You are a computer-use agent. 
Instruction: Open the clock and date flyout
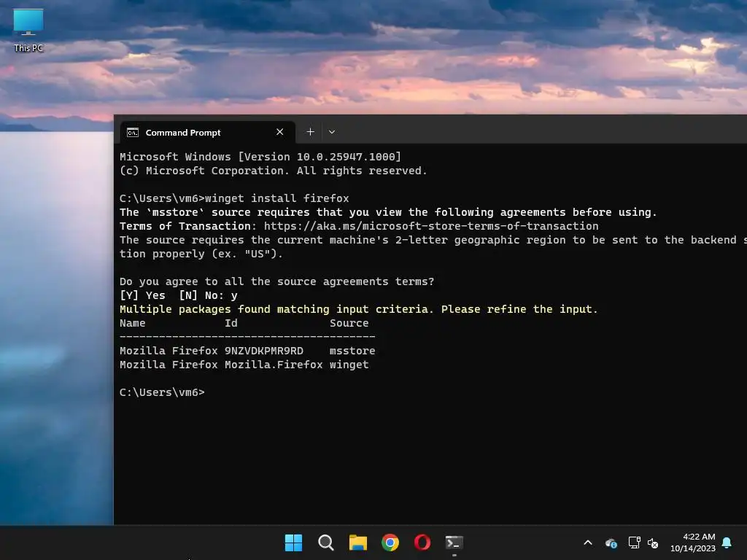(693, 542)
